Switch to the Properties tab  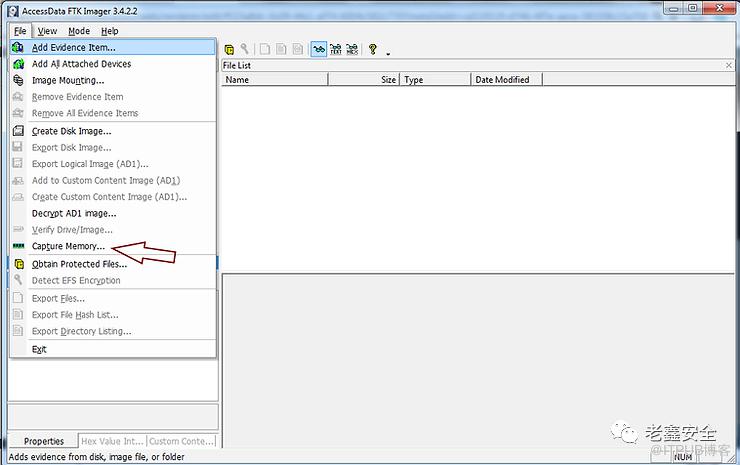point(43,441)
